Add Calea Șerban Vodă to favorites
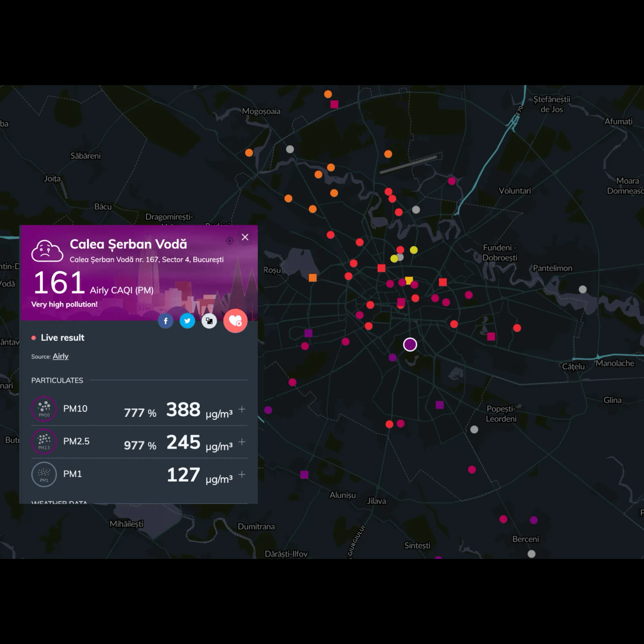The width and height of the screenshot is (644, 644). click(236, 321)
